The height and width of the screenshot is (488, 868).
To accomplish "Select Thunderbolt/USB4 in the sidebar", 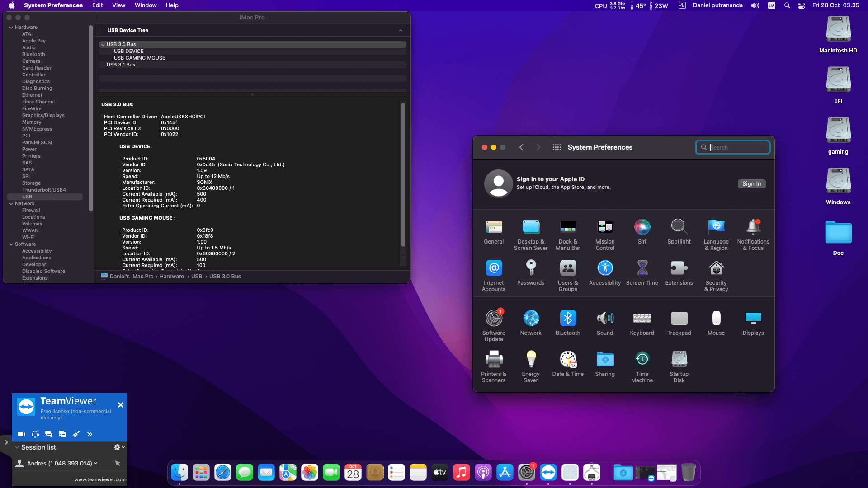I will [45, 190].
